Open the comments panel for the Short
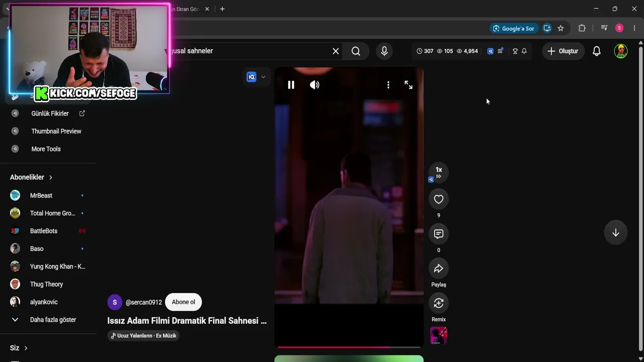 tap(439, 234)
